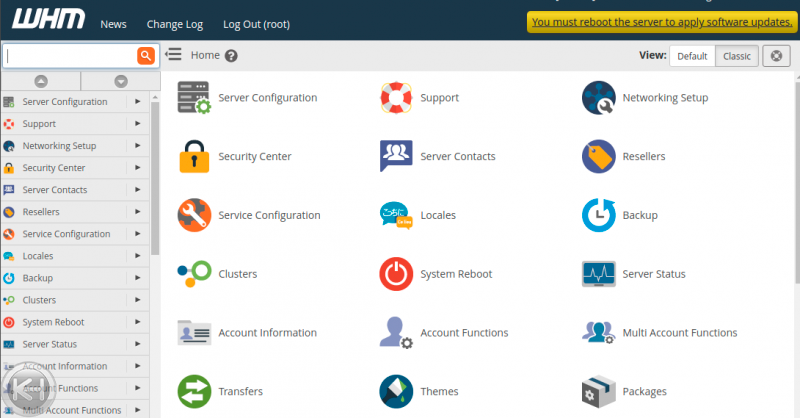Open the System Reboot power icon
The image size is (800, 418).
click(396, 274)
